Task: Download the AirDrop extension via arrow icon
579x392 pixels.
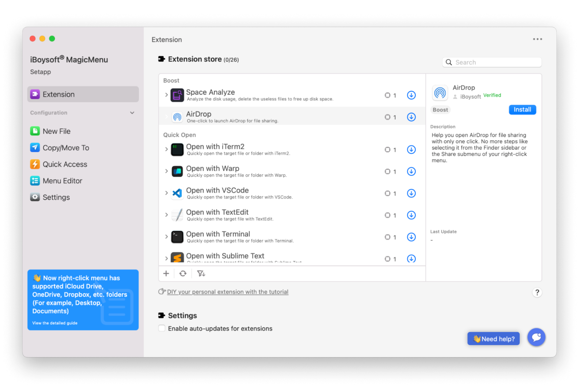Action: tap(411, 117)
